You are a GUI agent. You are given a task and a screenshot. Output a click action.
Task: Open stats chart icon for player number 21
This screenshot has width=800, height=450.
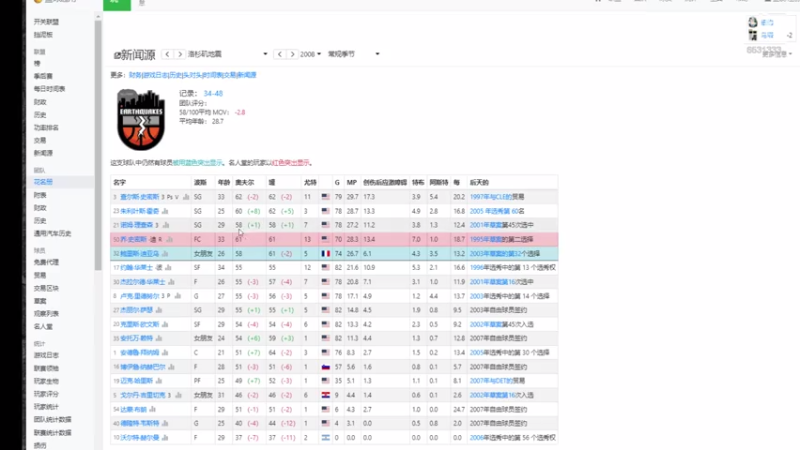point(166,225)
